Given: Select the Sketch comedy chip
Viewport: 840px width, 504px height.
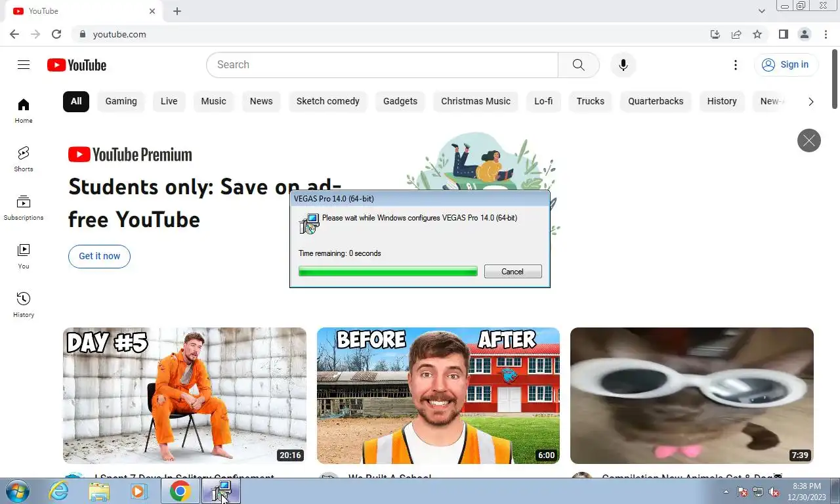Looking at the screenshot, I should tap(328, 101).
